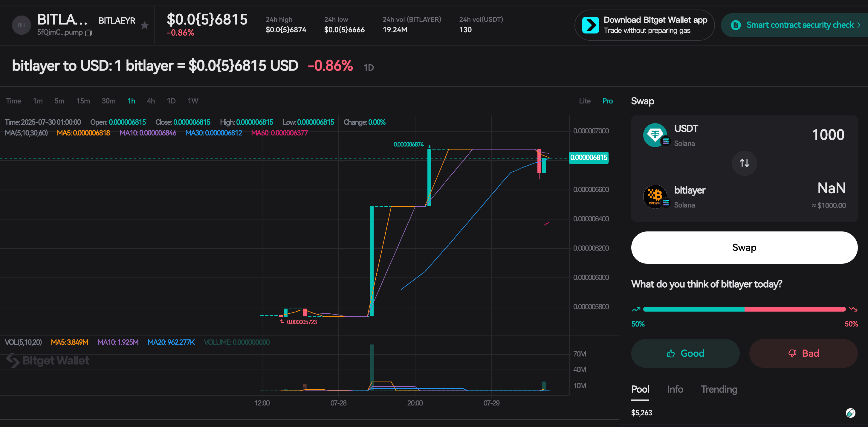The width and height of the screenshot is (868, 427).
Task: Click the VOL(5,10,20) indicator label
Action: click(x=23, y=342)
